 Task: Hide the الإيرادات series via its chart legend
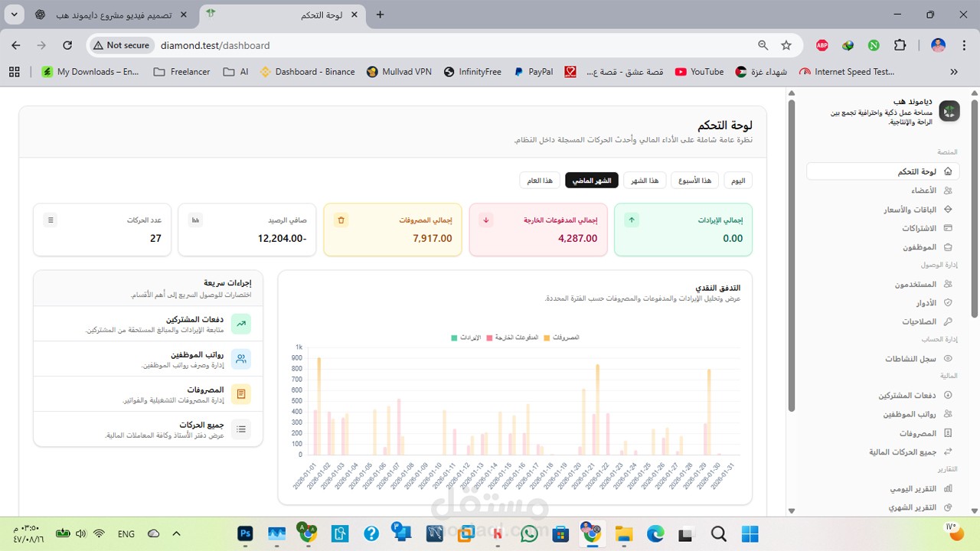[466, 337]
